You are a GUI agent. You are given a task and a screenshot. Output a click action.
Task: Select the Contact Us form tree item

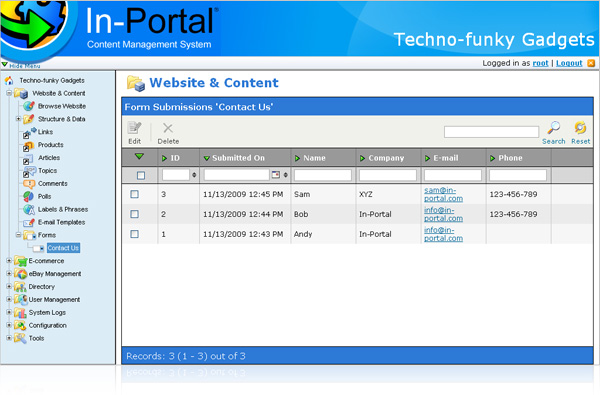point(63,248)
